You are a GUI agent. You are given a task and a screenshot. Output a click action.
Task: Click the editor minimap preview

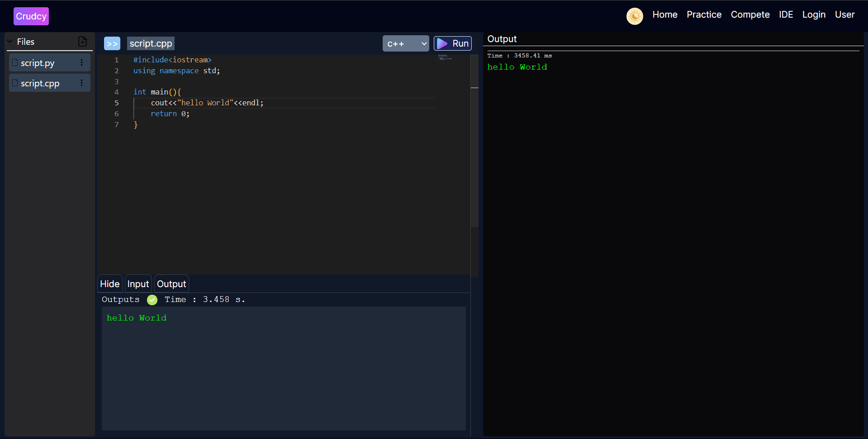click(445, 57)
